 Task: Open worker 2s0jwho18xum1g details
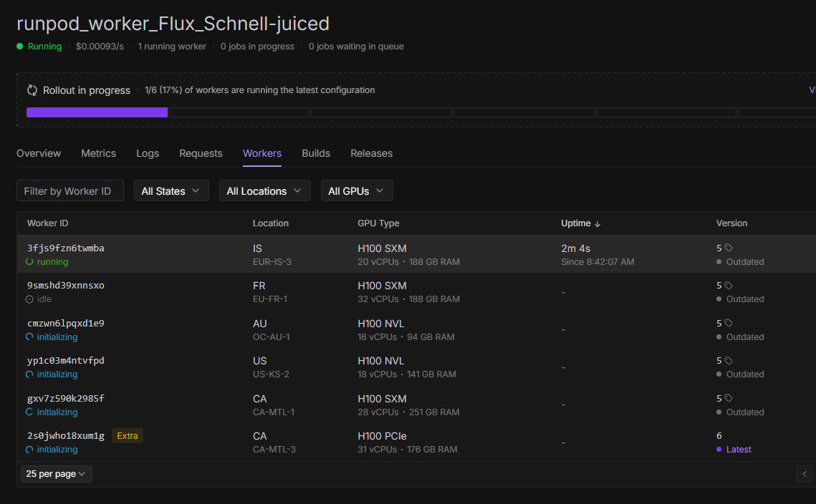tap(66, 436)
